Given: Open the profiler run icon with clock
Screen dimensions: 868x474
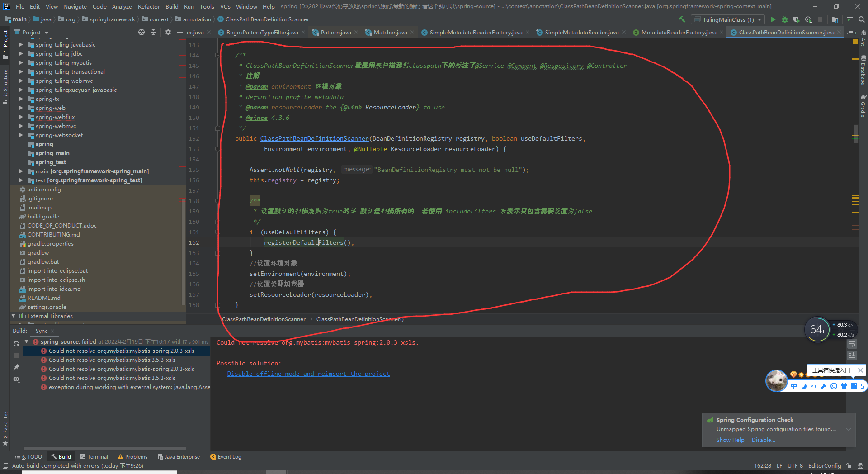Looking at the screenshot, I should 808,19.
